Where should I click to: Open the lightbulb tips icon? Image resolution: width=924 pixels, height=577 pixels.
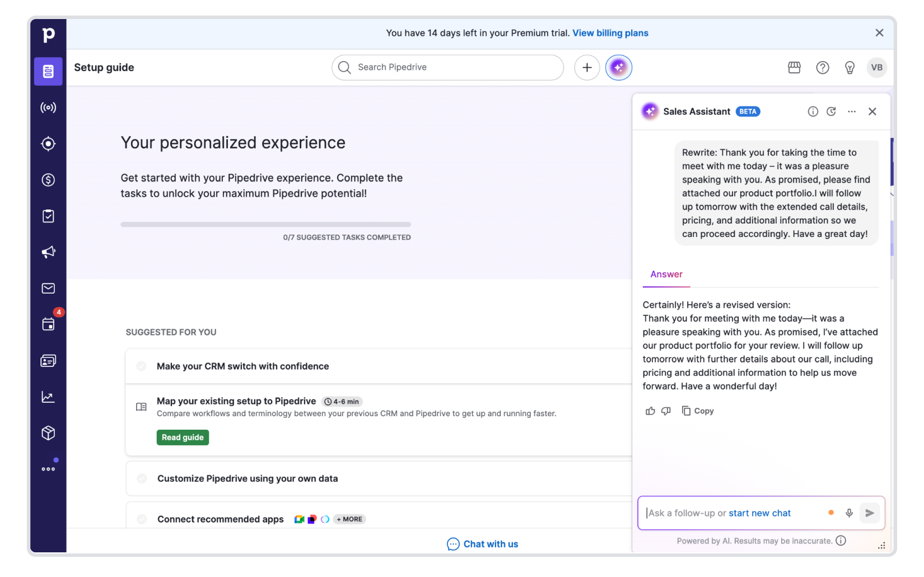[850, 68]
